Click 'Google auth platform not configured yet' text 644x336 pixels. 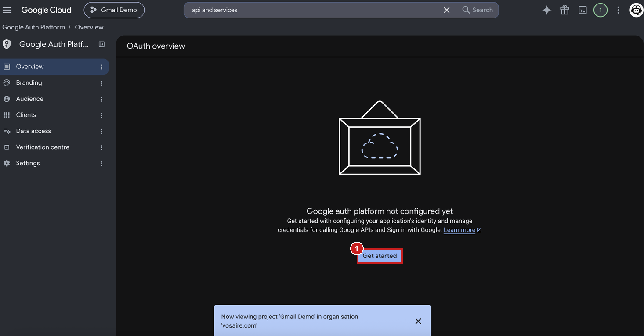point(380,211)
